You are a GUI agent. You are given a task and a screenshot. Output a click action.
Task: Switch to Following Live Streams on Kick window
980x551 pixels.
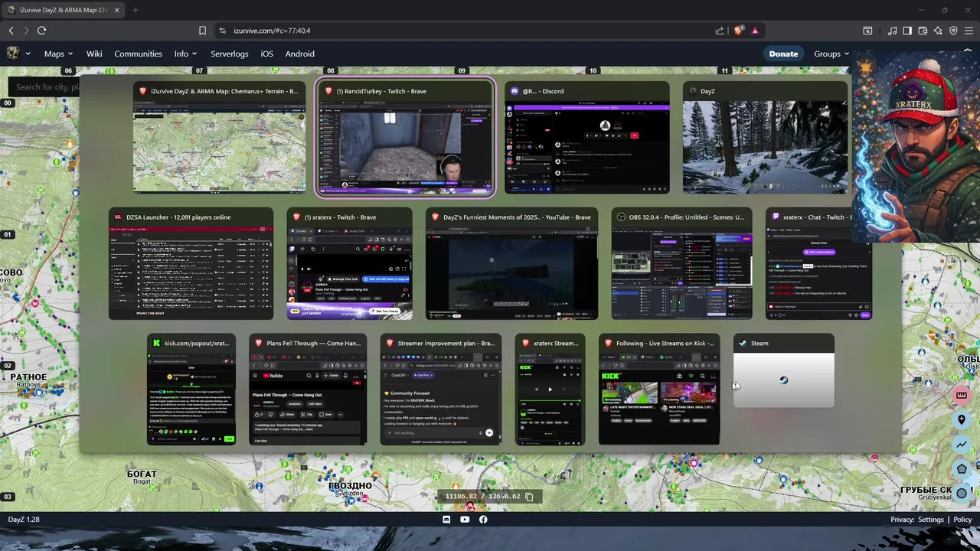coord(659,390)
